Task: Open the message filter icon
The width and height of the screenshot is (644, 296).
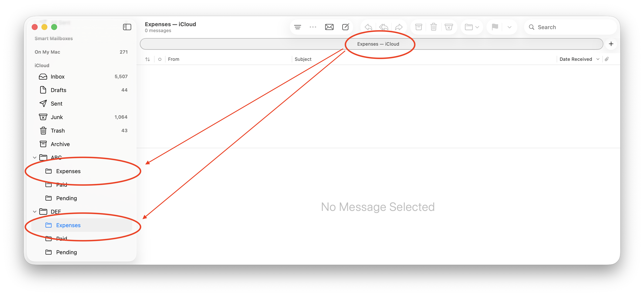Action: pos(297,27)
